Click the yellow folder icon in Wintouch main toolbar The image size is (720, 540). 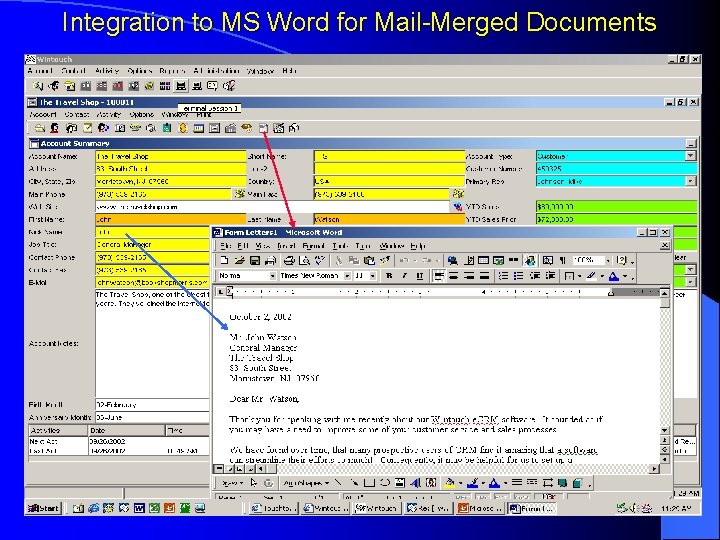[70, 86]
